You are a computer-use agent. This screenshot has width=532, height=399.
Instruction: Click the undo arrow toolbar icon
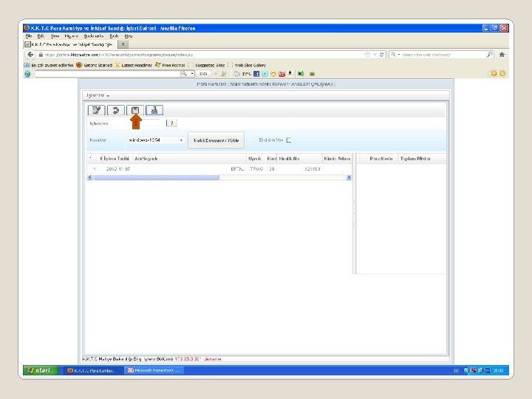tap(116, 110)
